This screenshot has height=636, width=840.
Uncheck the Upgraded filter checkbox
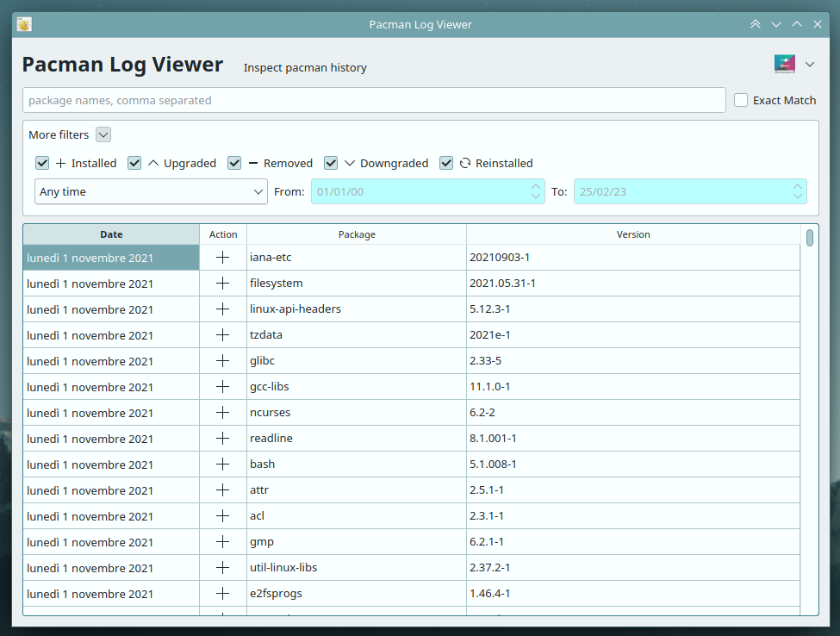(x=134, y=163)
